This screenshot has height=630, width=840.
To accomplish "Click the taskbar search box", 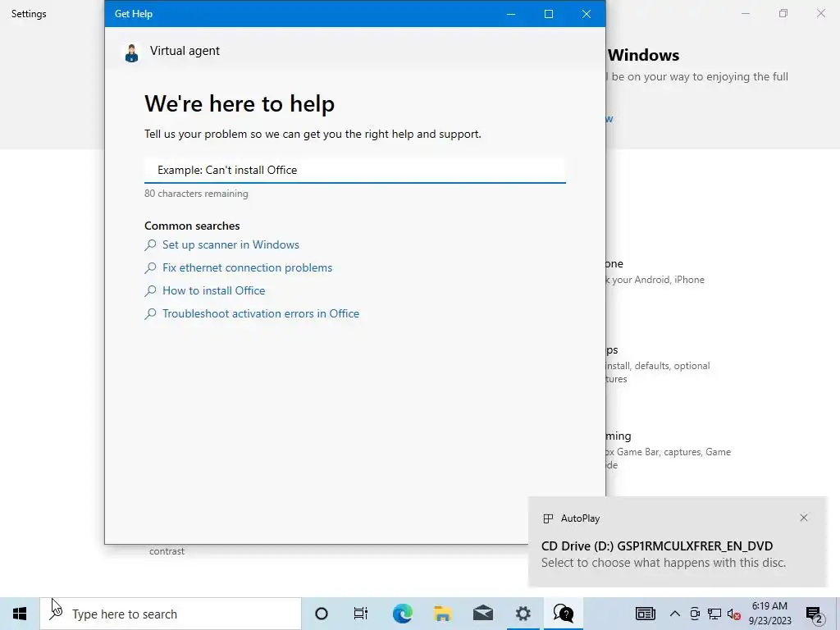I will coord(171,614).
